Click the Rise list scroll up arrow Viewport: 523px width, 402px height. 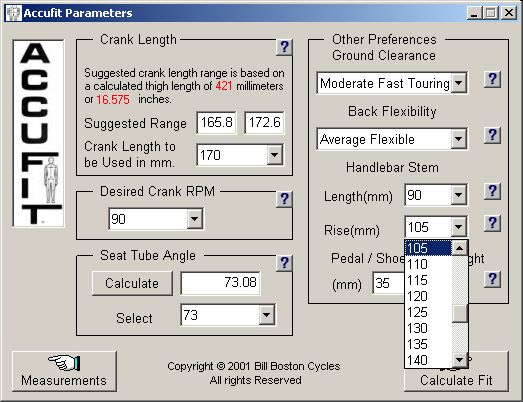click(460, 248)
